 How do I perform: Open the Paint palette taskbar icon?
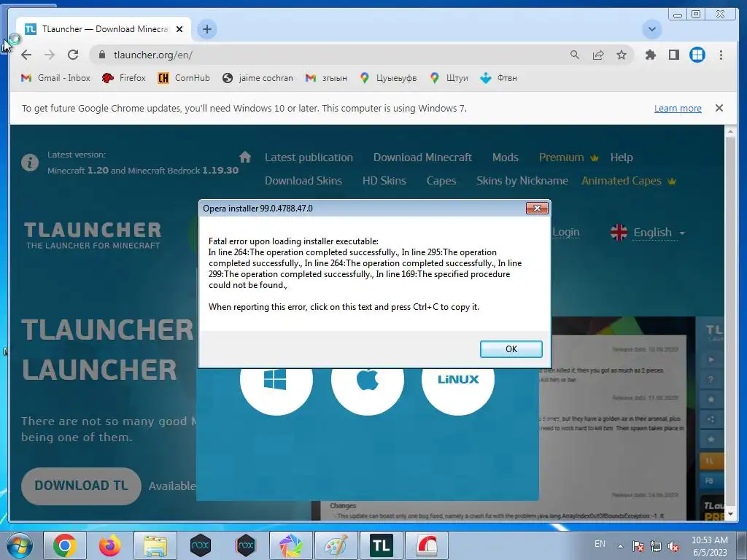pyautogui.click(x=336, y=545)
